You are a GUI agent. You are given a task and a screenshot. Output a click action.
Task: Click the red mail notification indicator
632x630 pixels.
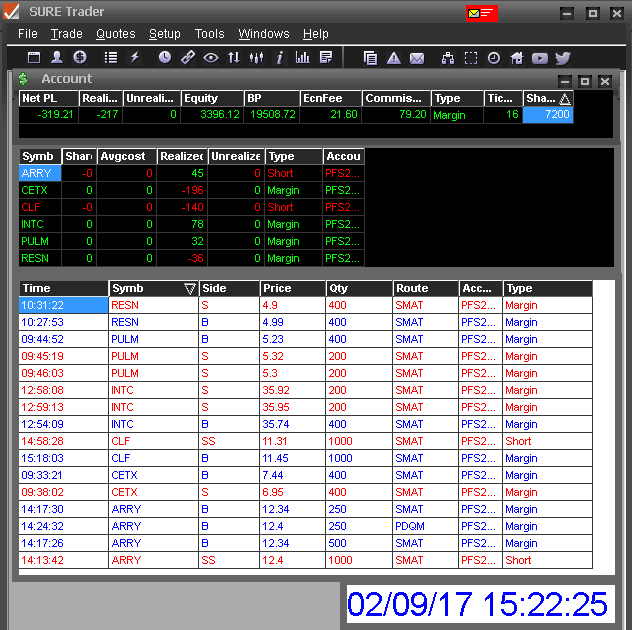pos(481,14)
